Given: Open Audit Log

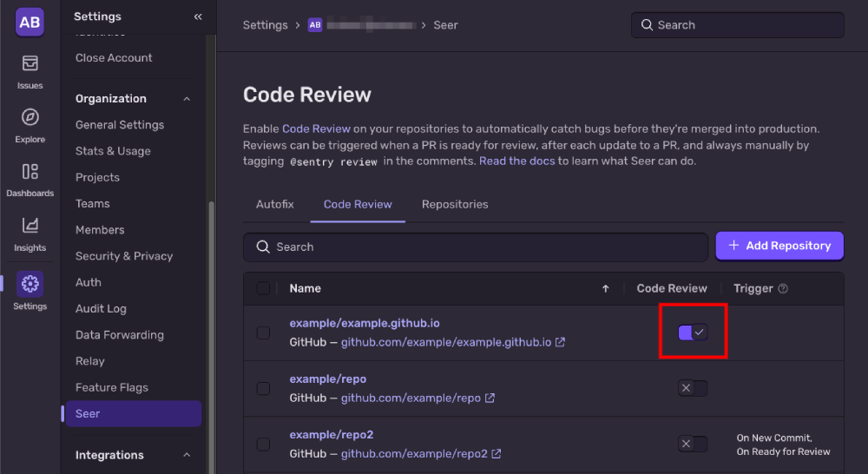Looking at the screenshot, I should pos(101,309).
